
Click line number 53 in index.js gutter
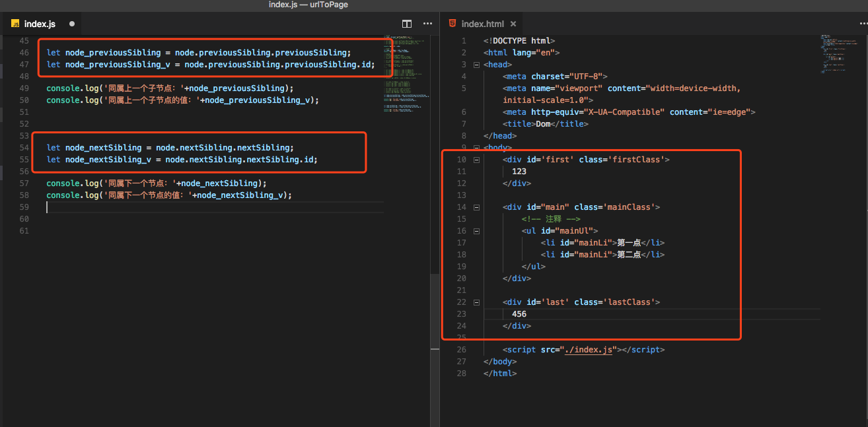[x=24, y=136]
